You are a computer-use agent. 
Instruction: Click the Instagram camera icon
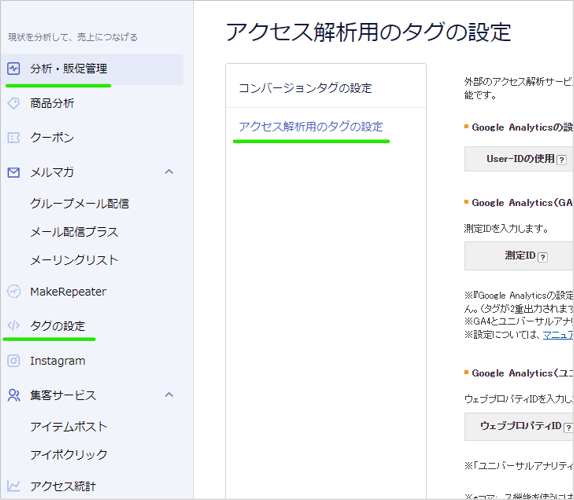(14, 361)
